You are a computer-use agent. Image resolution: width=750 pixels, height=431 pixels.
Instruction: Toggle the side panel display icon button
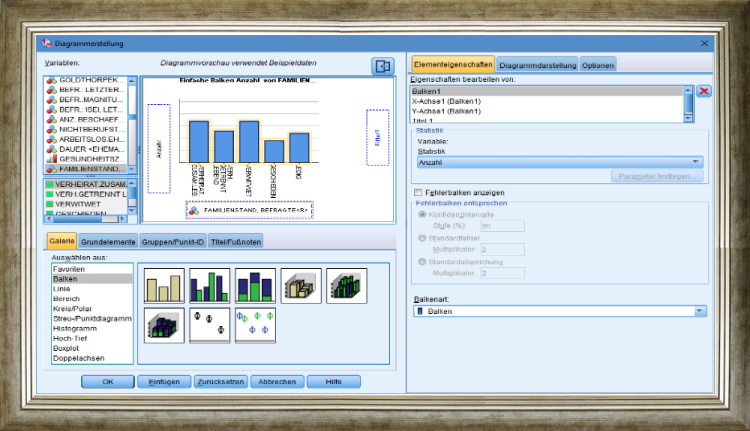click(383, 66)
